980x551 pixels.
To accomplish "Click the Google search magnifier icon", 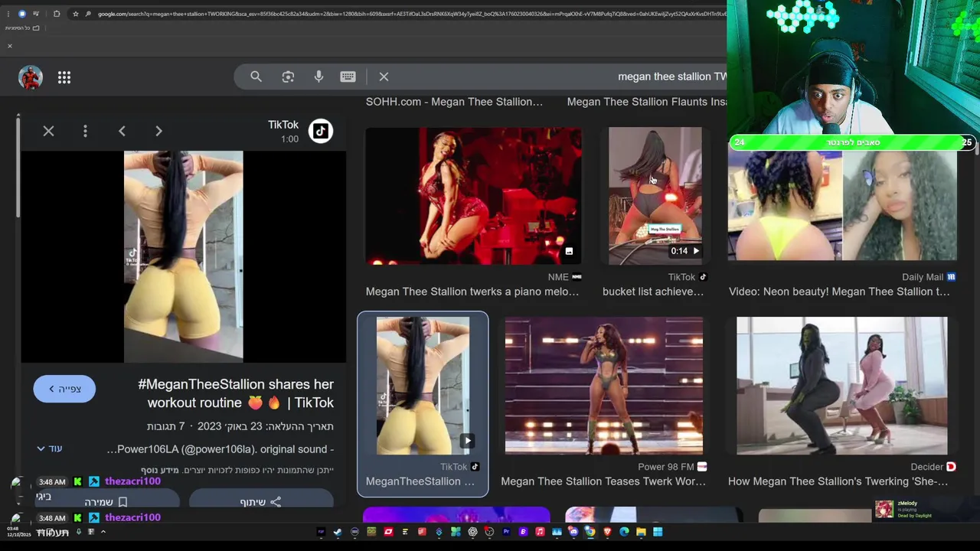I will click(x=256, y=77).
